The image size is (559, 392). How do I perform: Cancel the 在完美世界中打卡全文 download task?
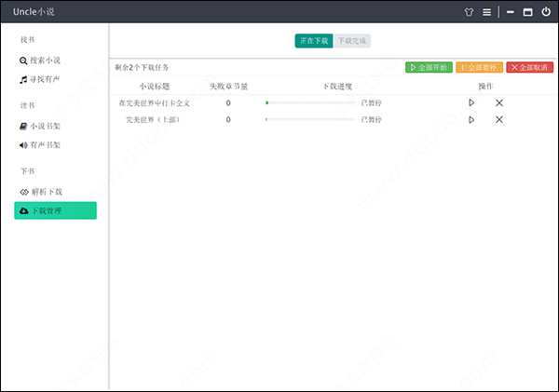click(499, 102)
